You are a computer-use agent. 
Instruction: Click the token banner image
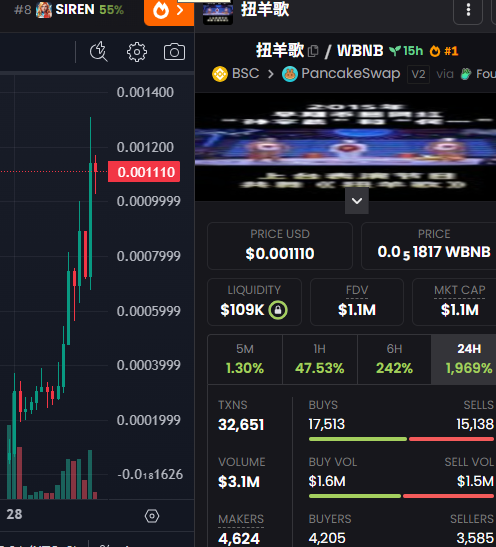[x=345, y=147]
